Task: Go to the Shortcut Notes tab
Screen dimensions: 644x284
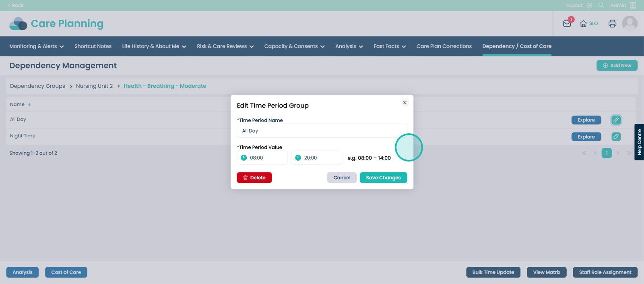Action: tap(93, 46)
